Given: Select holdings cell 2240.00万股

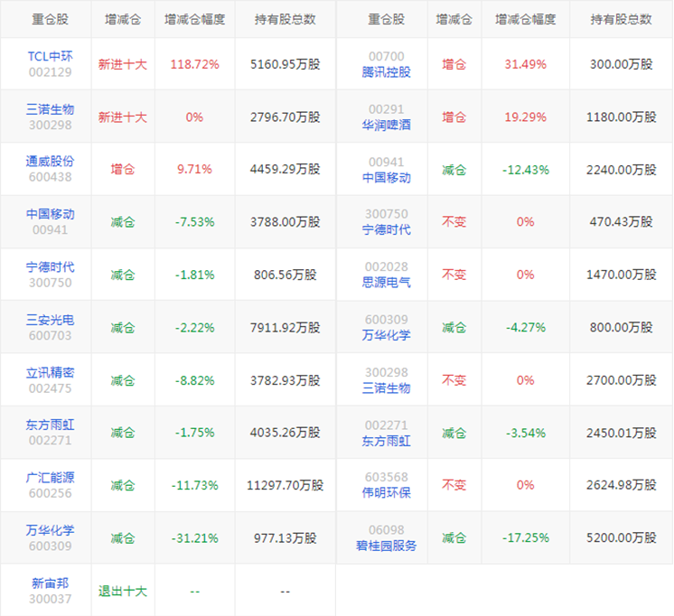Looking at the screenshot, I should (622, 170).
